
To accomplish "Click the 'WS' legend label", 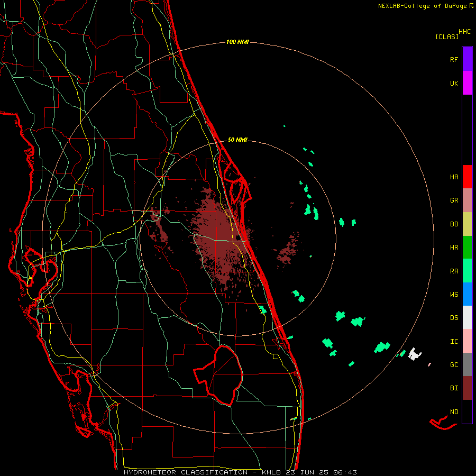I will tap(454, 295).
